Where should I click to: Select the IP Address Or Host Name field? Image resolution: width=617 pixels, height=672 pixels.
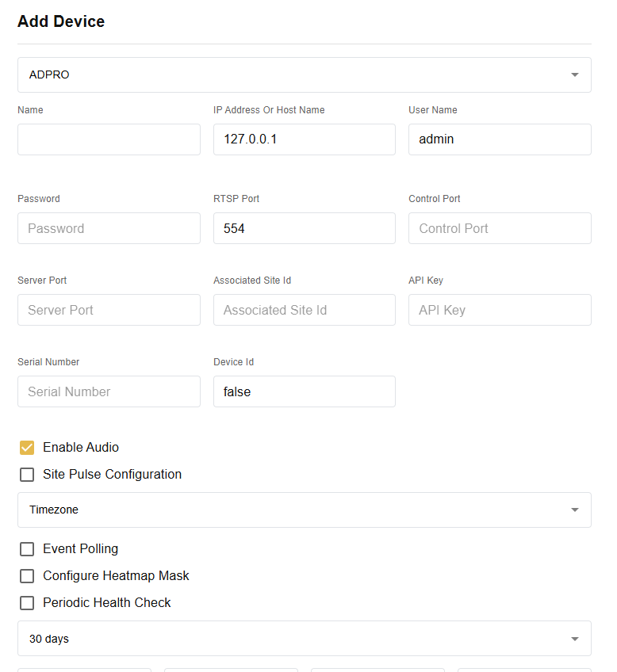(x=304, y=139)
